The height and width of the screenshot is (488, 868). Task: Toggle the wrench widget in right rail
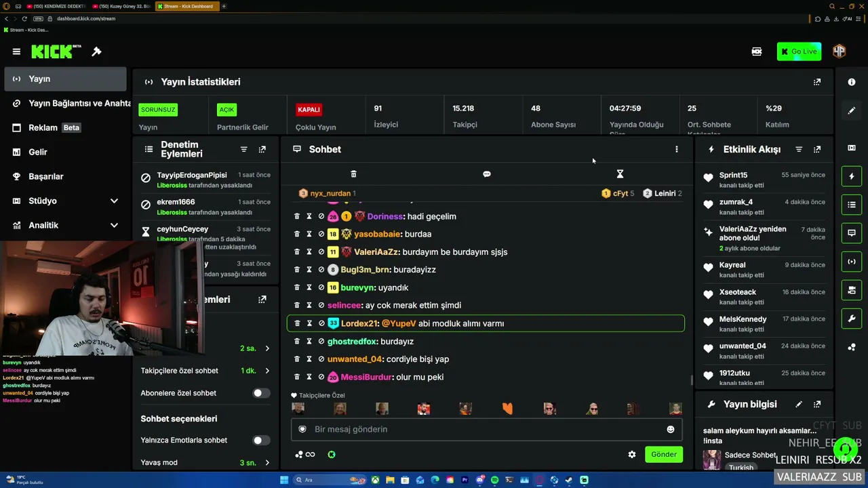852,319
